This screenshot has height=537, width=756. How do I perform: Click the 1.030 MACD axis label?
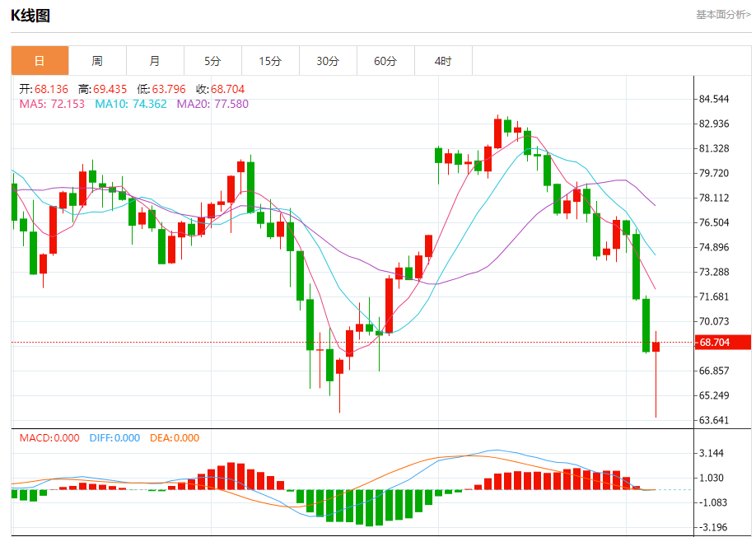click(712, 478)
